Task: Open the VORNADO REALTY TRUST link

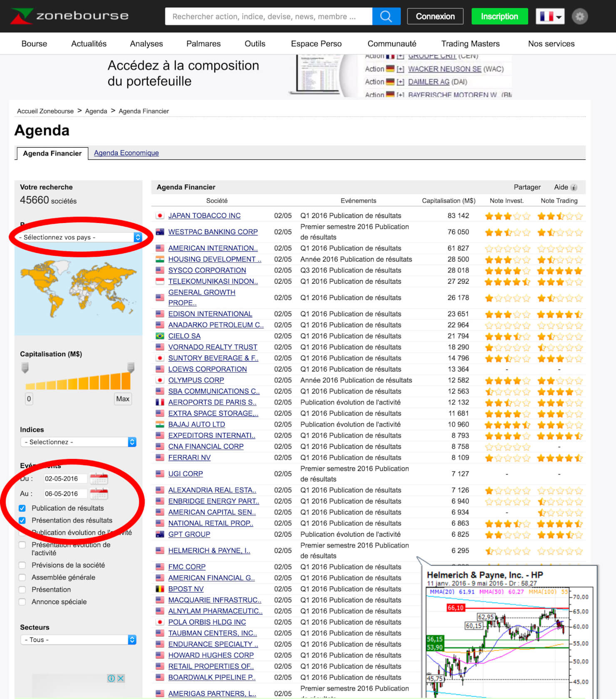Action: [213, 347]
